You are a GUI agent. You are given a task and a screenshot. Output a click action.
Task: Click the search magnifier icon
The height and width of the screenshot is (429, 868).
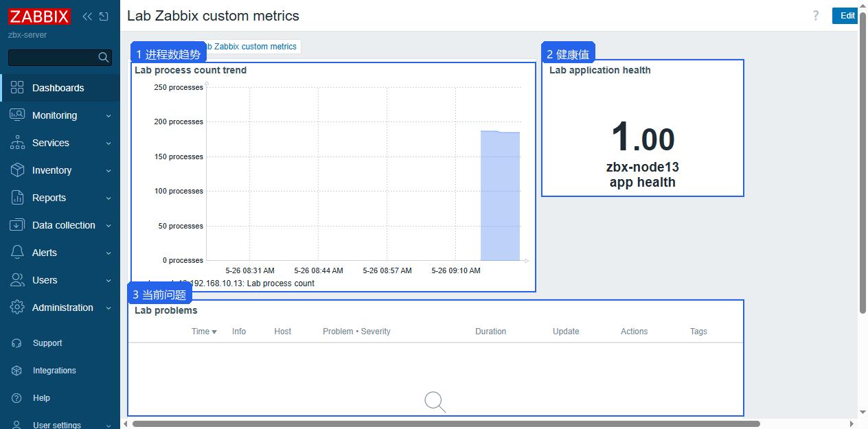coord(104,58)
